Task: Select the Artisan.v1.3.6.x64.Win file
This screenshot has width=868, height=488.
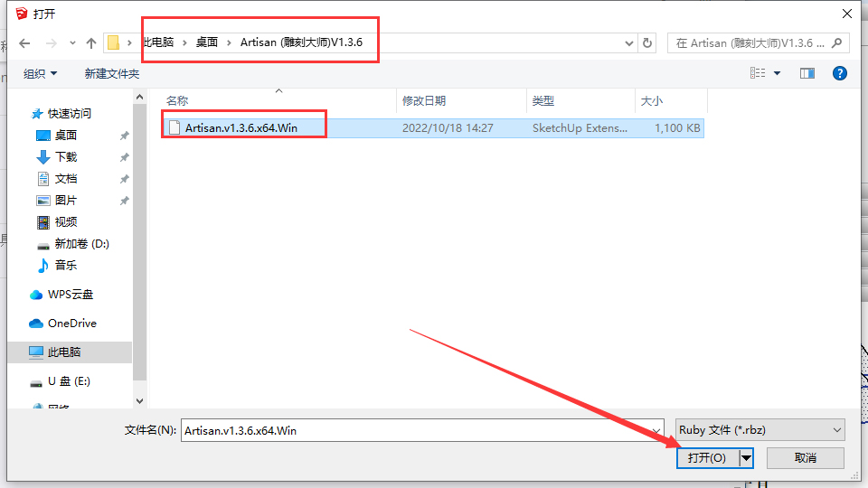Action: (433, 127)
